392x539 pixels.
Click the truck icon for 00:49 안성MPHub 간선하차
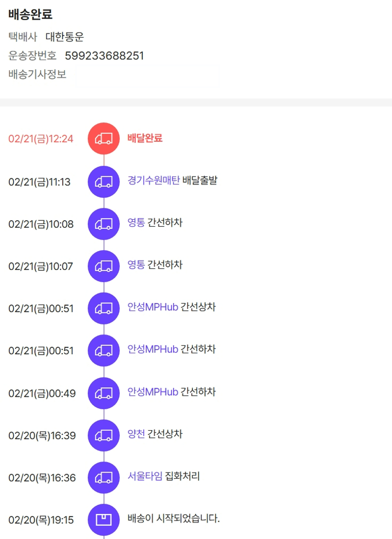click(103, 393)
